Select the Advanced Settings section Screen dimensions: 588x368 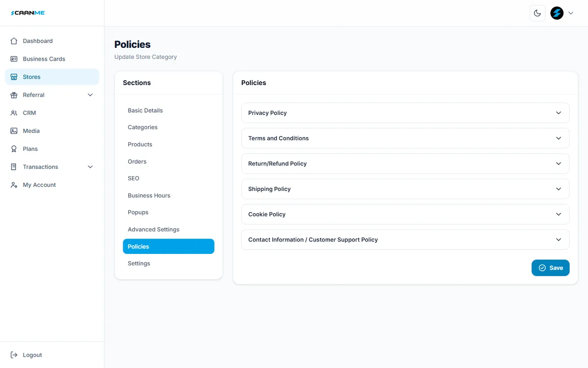169,229
